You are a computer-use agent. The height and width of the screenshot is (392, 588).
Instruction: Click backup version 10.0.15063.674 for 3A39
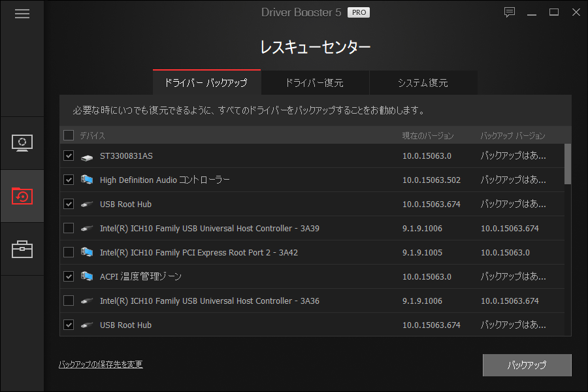point(510,229)
